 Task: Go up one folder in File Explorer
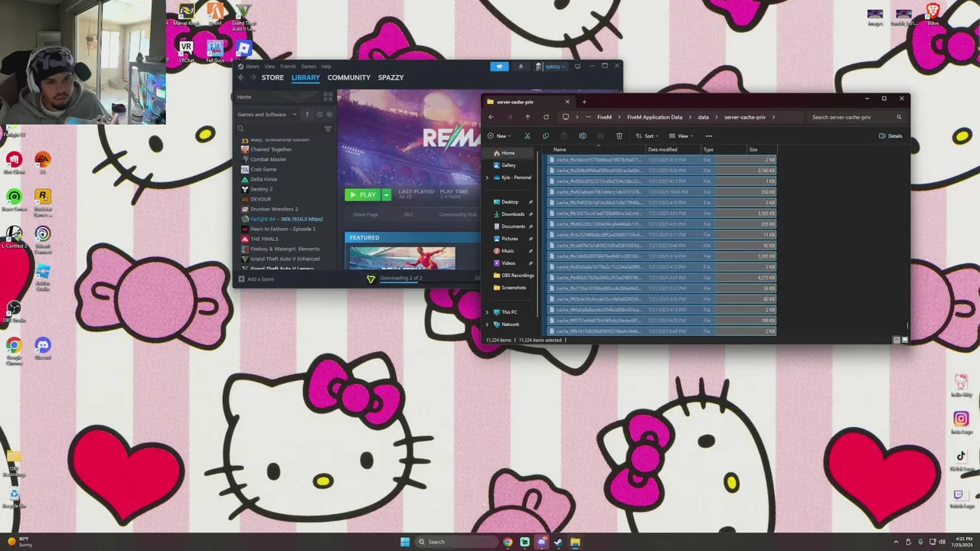click(x=528, y=117)
